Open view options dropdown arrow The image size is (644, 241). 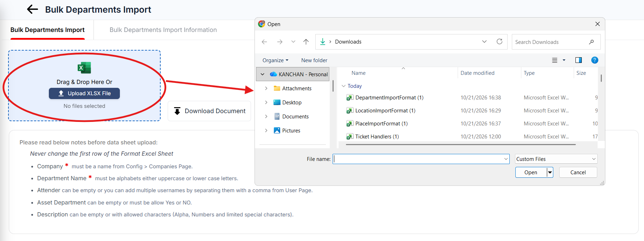coord(564,60)
